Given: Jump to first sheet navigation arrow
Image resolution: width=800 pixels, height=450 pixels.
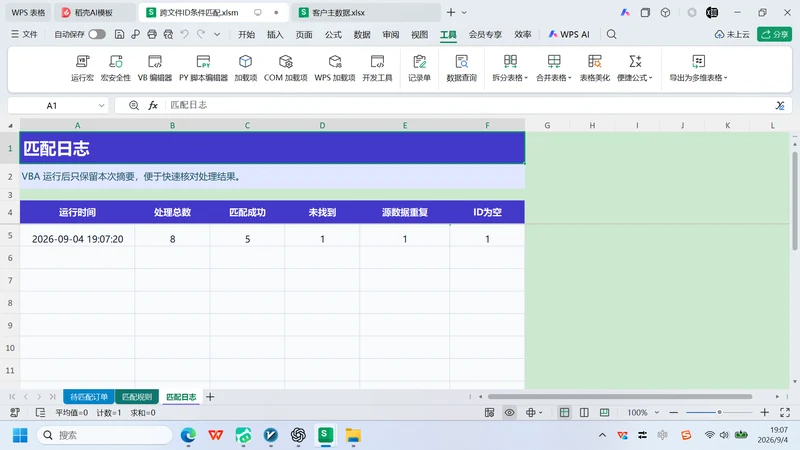Looking at the screenshot, I should 12,396.
